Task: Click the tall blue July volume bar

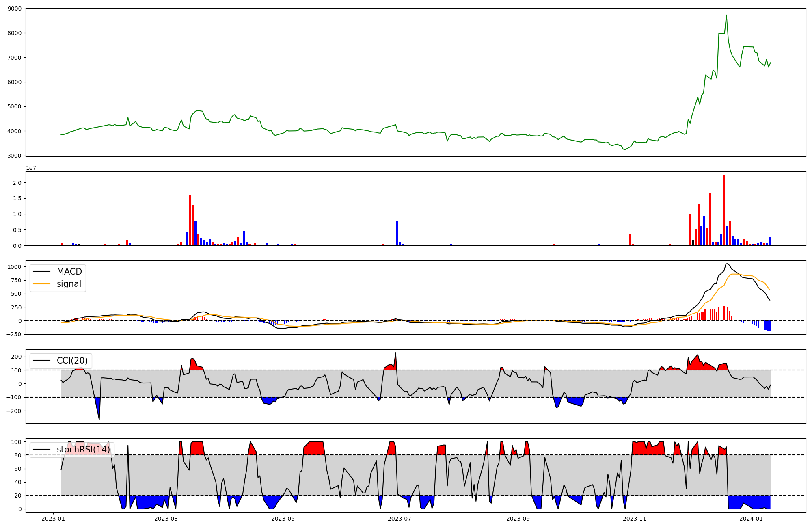Action: click(397, 233)
